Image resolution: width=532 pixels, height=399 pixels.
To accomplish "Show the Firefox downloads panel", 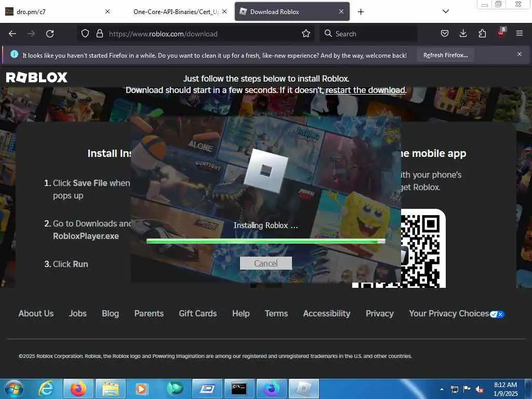I will pos(463,34).
